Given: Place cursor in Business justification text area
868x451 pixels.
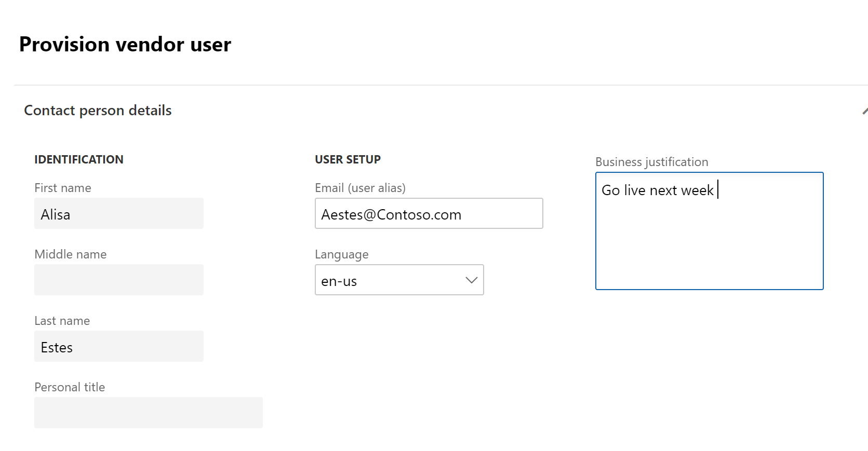Looking at the screenshot, I should (709, 239).
